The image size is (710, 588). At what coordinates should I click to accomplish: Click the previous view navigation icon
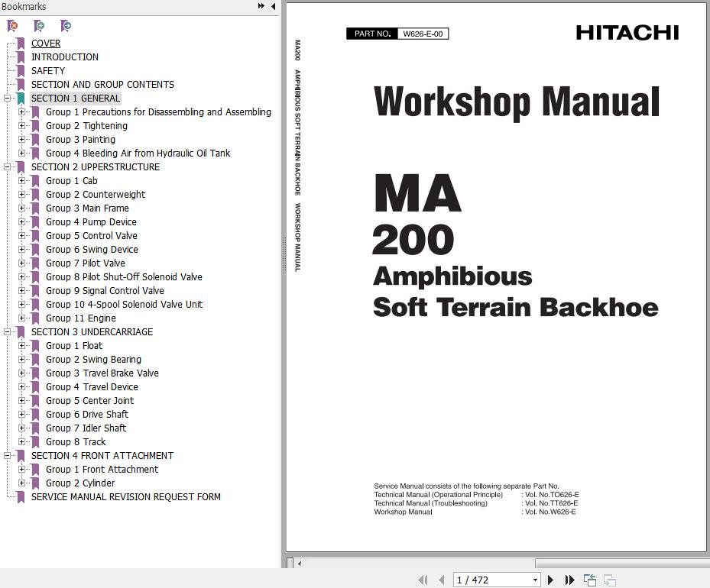tap(589, 580)
